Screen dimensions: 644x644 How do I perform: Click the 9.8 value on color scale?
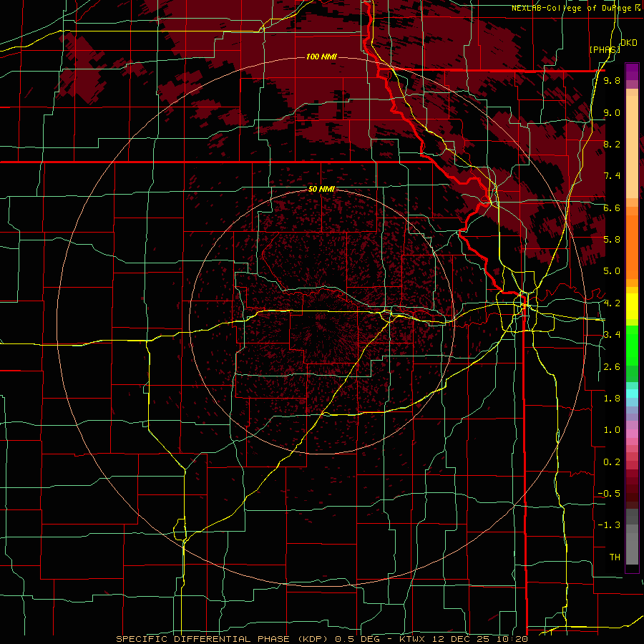point(612,80)
